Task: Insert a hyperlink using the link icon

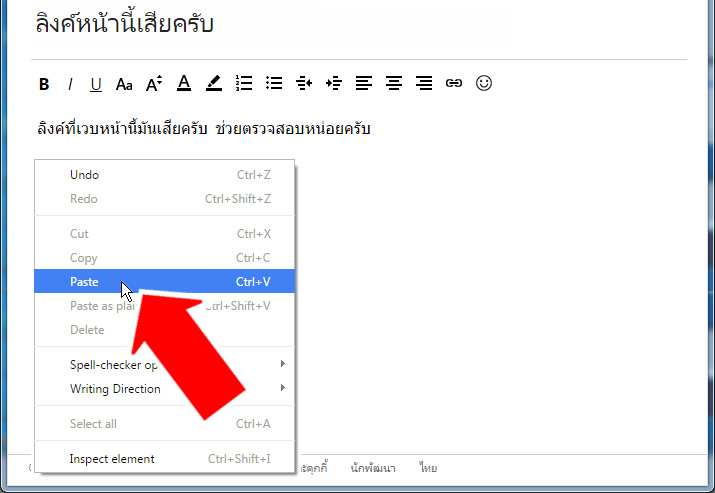Action: 454,84
